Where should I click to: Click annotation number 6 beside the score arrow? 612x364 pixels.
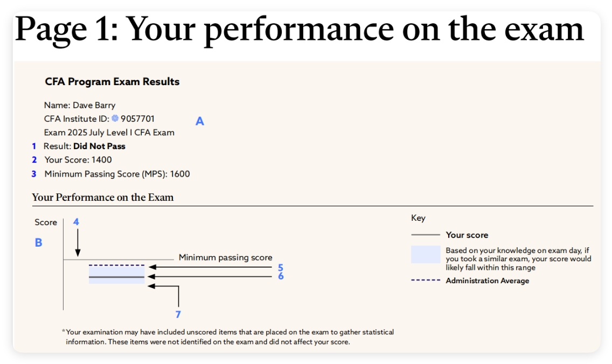(x=281, y=276)
